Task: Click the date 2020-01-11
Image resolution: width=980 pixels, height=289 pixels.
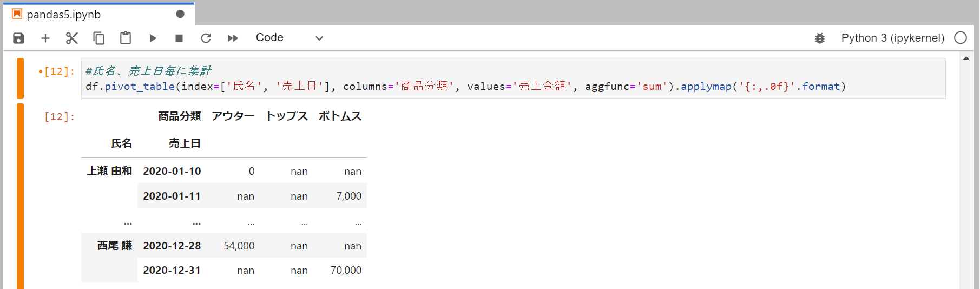Action: (x=172, y=196)
